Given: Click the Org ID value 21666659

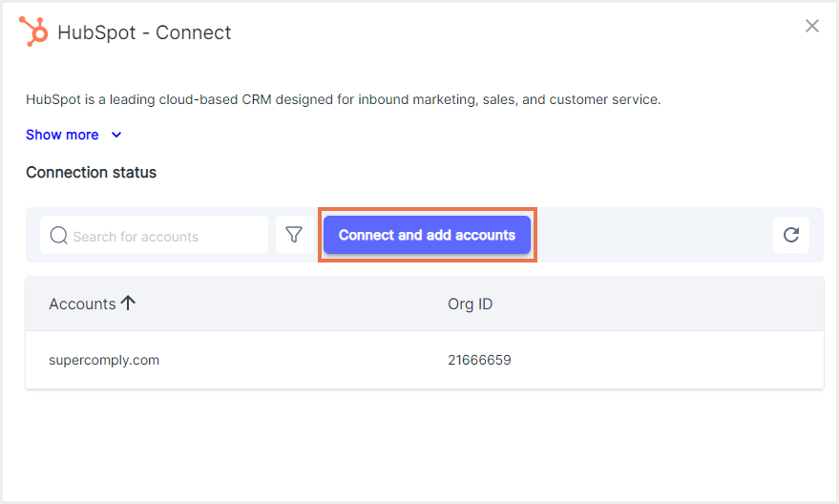Looking at the screenshot, I should [479, 360].
